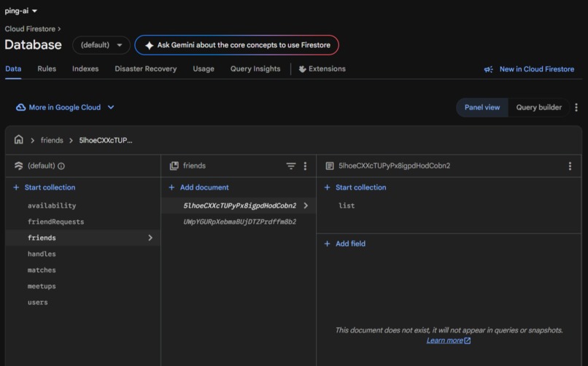
Task: Open the Disaster Recovery tab
Action: 145,69
